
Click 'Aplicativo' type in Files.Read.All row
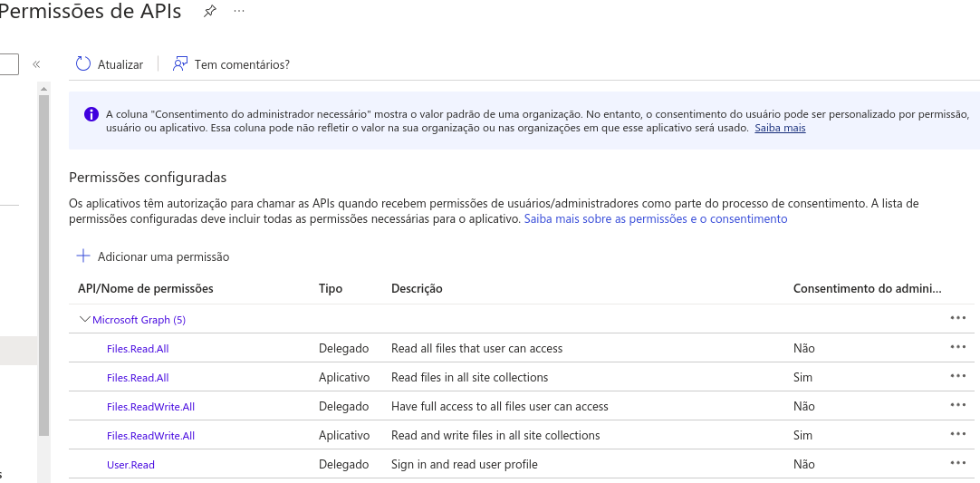344,377
